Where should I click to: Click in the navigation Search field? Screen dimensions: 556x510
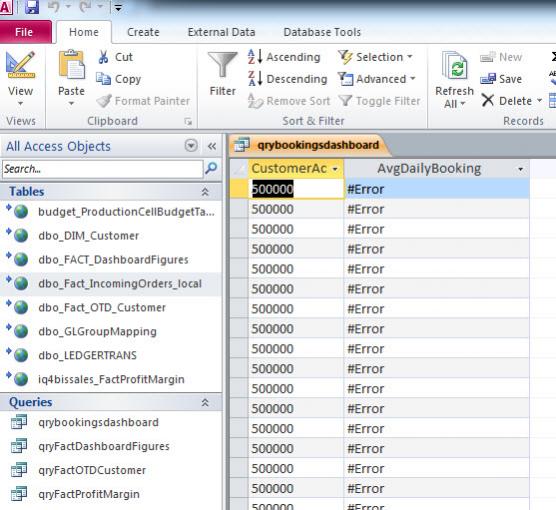point(102,169)
